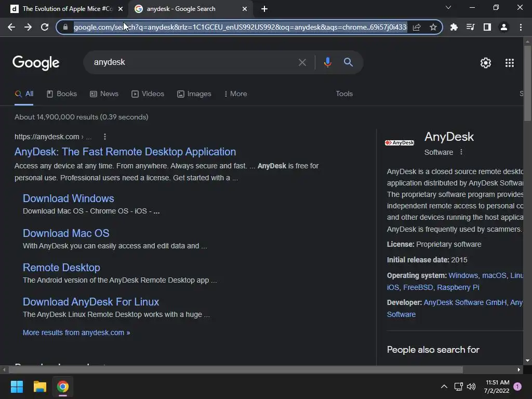Open the Remote Desktop sitelink
This screenshot has height=399, width=532.
coord(61,268)
